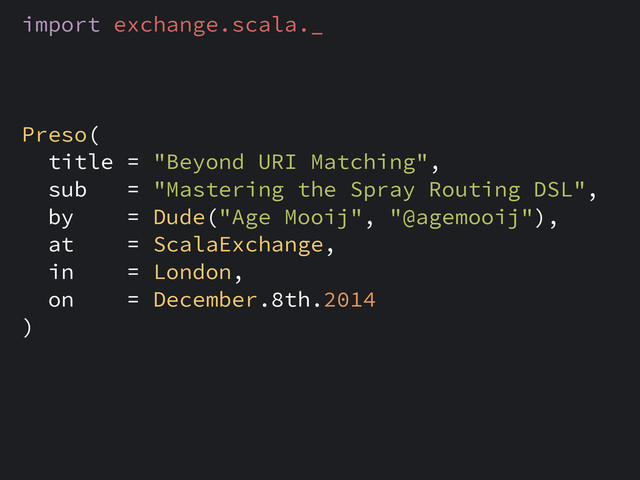Select the sub parameter name
Image resolution: width=640 pixels, height=480 pixels.
68,190
